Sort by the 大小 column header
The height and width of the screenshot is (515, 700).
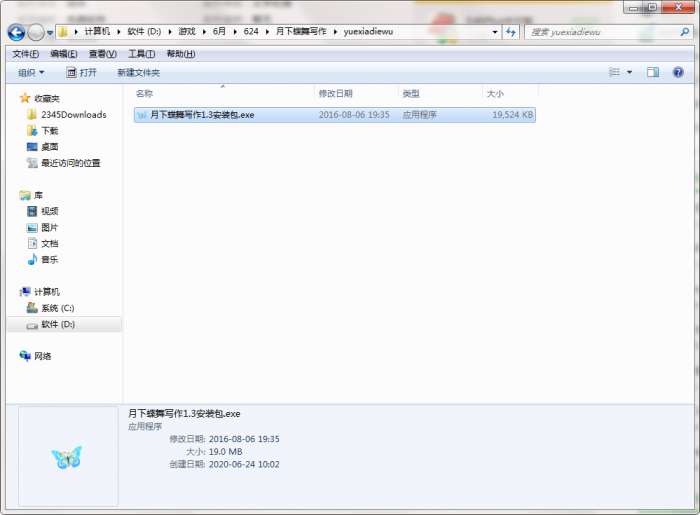click(x=495, y=94)
